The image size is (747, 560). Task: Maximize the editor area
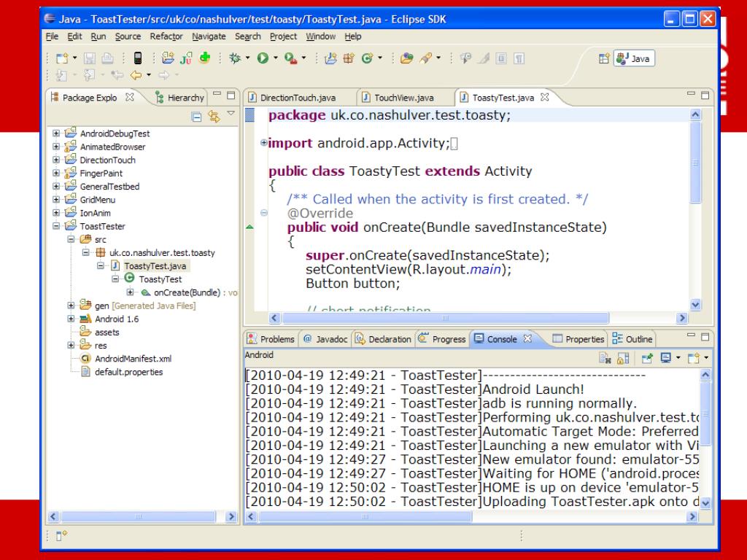[x=705, y=96]
